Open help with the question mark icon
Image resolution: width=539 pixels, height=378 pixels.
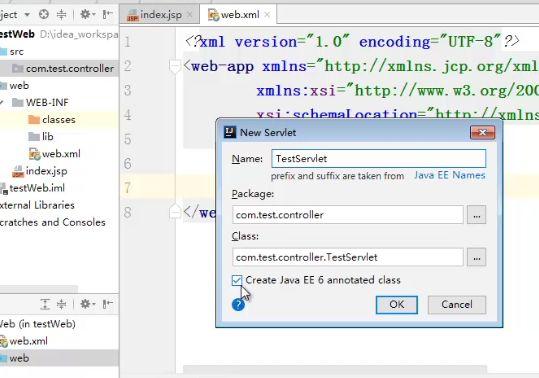click(238, 304)
